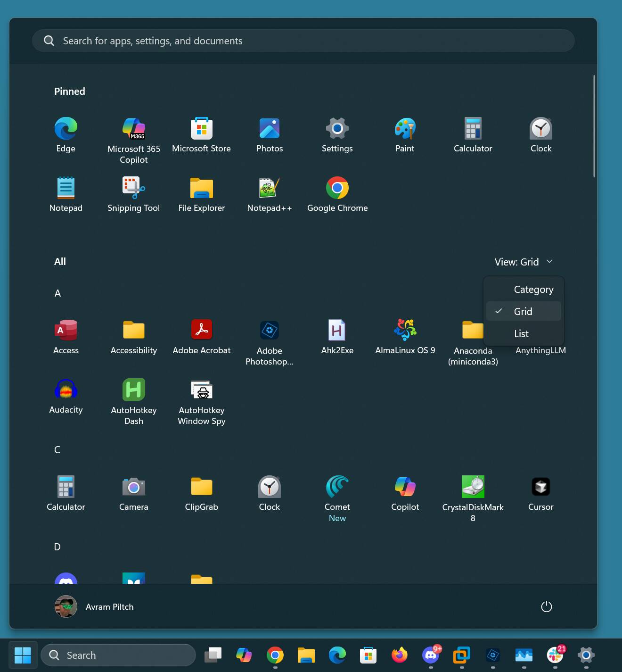Click the power button
Image resolution: width=622 pixels, height=672 pixels.
pyautogui.click(x=546, y=606)
